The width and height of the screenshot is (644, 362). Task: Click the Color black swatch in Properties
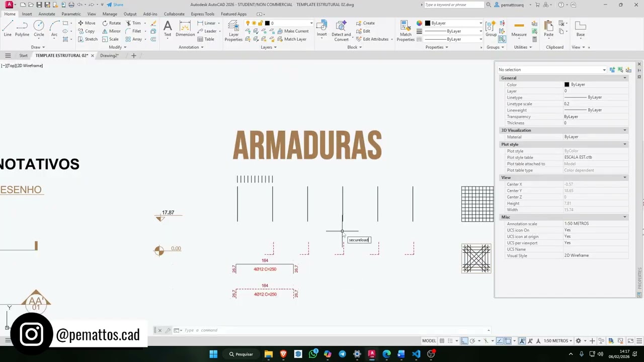pyautogui.click(x=567, y=84)
